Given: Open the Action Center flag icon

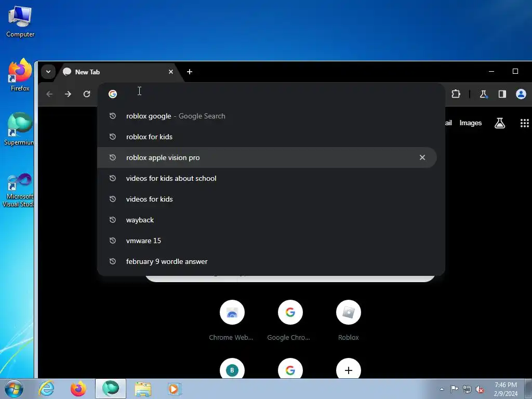Looking at the screenshot, I should (x=454, y=389).
